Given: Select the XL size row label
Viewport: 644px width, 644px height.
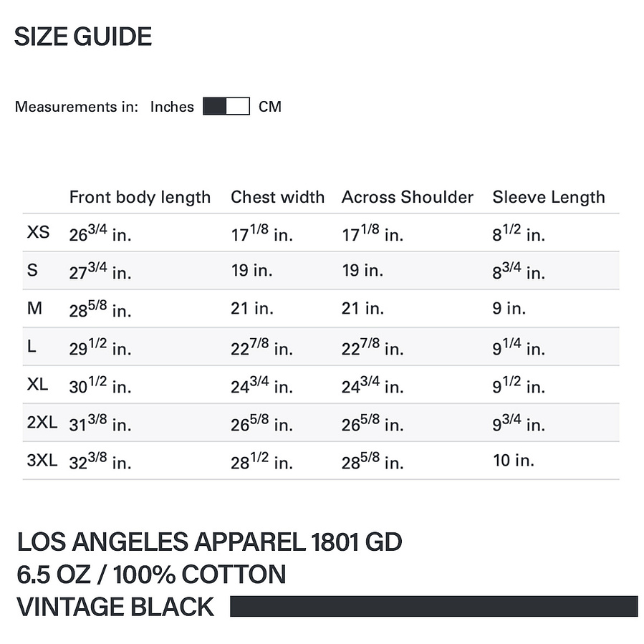Looking at the screenshot, I should point(37,385).
